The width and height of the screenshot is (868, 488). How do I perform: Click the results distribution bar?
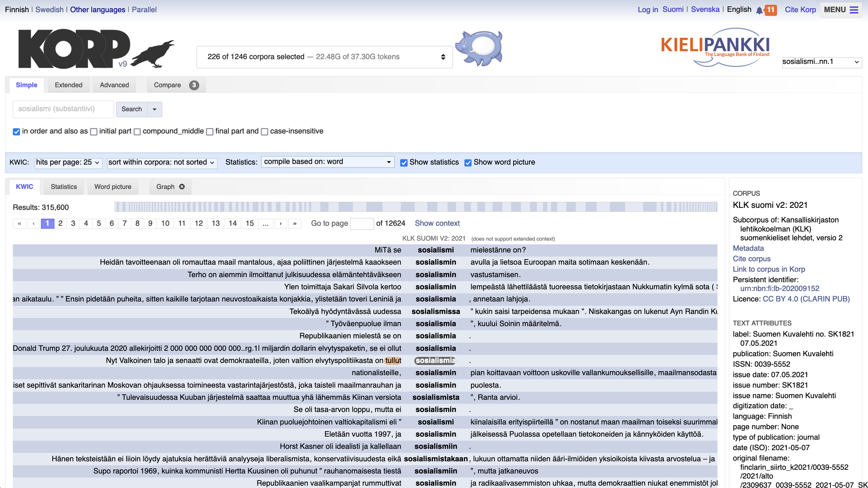[x=415, y=206]
